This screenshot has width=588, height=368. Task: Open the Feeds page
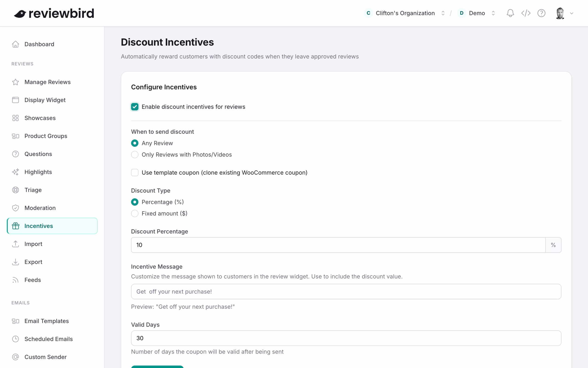pyautogui.click(x=52, y=280)
